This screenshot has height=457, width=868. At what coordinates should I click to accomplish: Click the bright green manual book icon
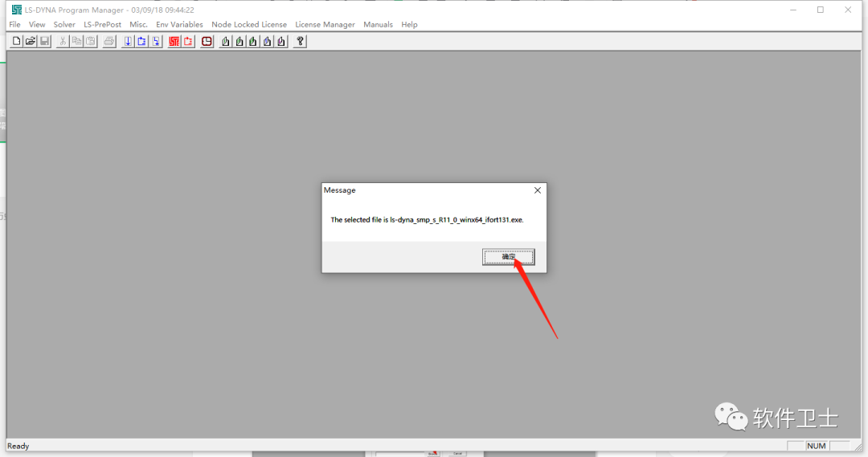coord(253,41)
